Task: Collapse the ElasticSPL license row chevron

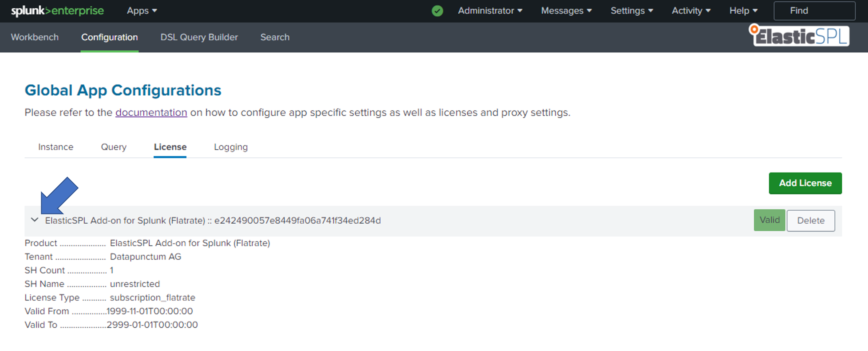Action: pos(34,220)
